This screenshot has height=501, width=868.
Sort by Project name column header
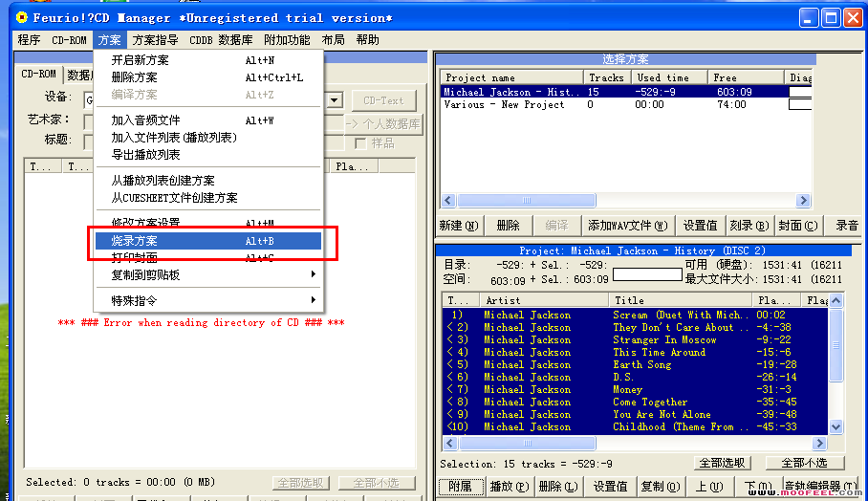[512, 77]
